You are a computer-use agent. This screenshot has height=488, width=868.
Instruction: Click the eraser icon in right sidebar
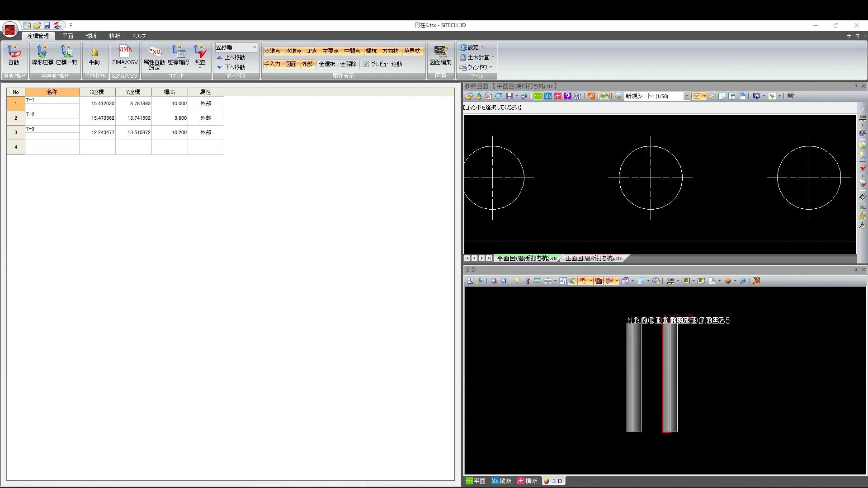point(862,197)
